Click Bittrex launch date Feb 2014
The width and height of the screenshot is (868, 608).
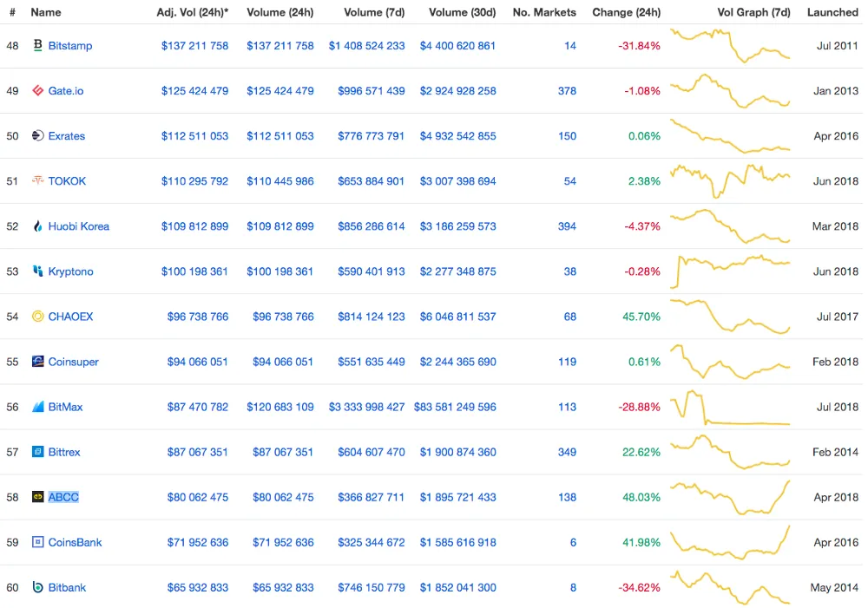point(835,452)
